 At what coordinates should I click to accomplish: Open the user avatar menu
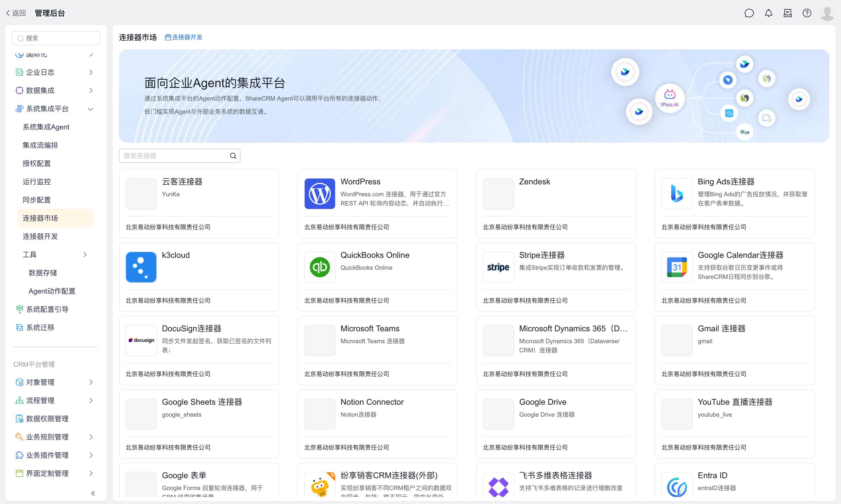(x=827, y=13)
